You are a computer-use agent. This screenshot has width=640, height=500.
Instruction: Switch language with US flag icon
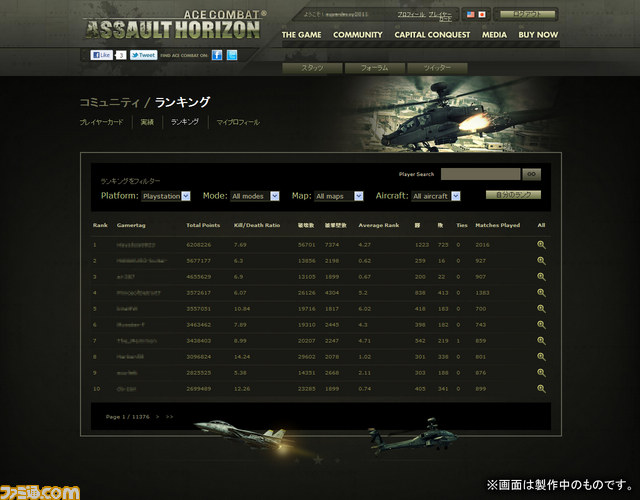[471, 14]
